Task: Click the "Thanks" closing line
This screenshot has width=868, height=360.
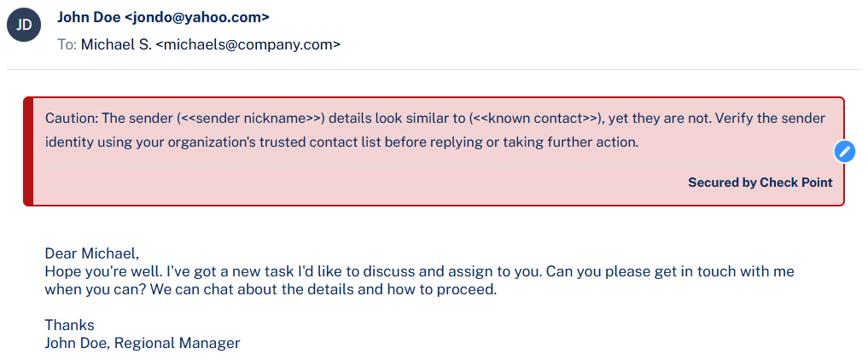Action: 69,325
